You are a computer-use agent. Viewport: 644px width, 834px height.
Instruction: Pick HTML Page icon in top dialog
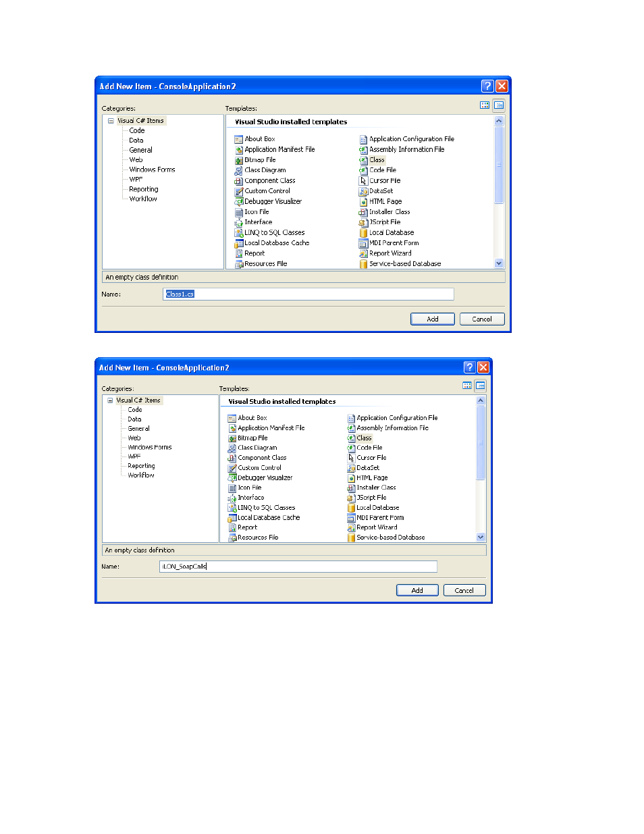(363, 201)
